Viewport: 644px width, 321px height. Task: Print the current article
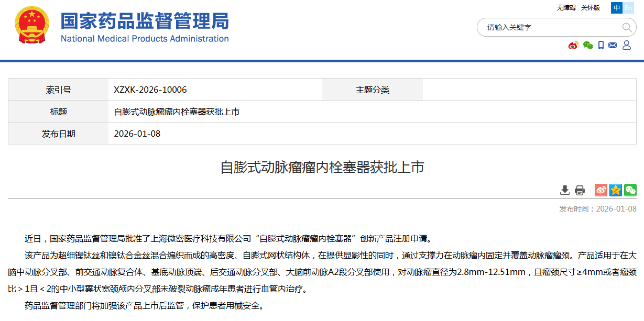point(580,190)
